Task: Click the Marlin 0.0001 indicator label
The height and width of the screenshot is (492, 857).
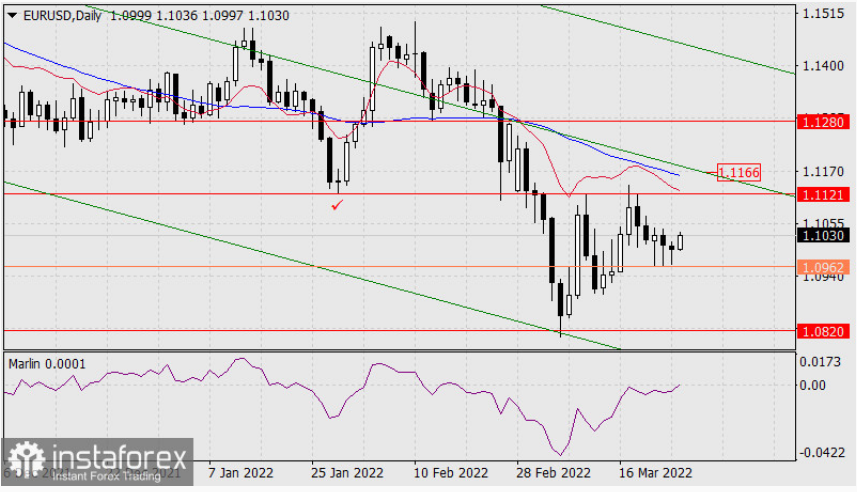Action: coord(47,364)
